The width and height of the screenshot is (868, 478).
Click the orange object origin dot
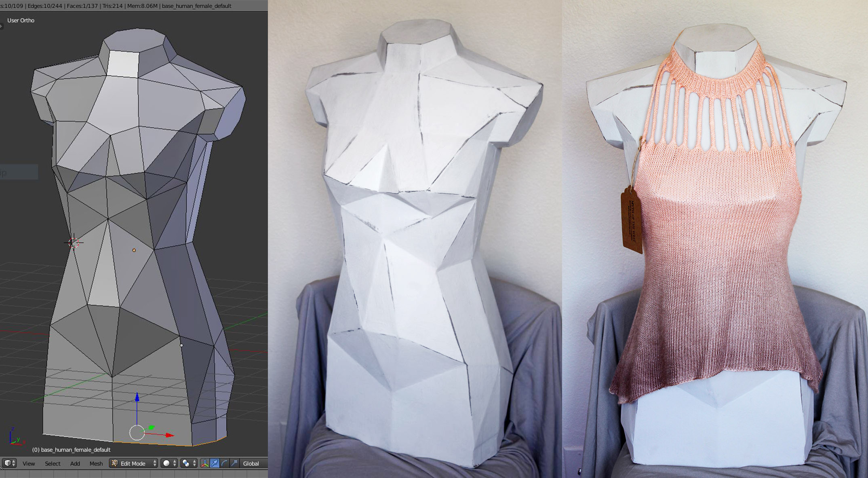[x=134, y=250]
